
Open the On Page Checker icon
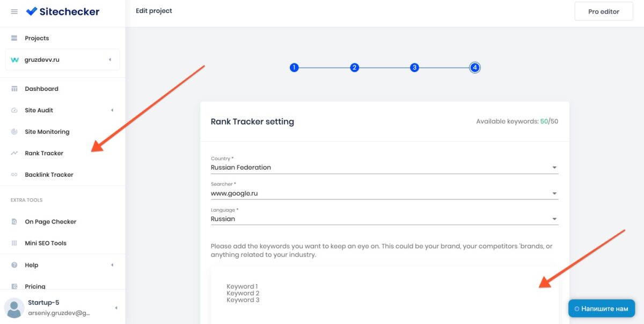pyautogui.click(x=14, y=221)
